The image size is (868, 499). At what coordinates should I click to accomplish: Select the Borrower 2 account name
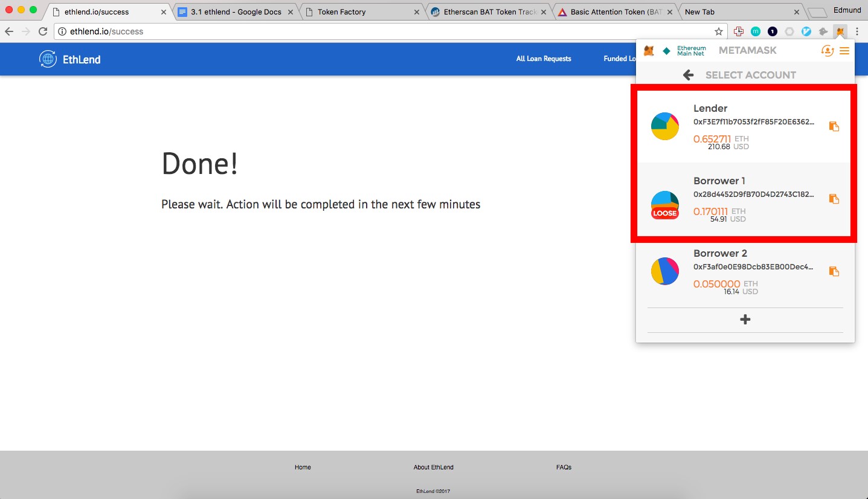720,253
